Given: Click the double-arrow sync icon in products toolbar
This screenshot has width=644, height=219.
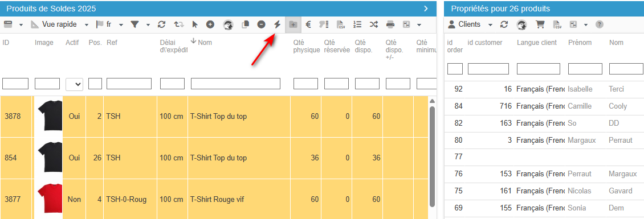Looking at the screenshot, I should click(x=178, y=24).
